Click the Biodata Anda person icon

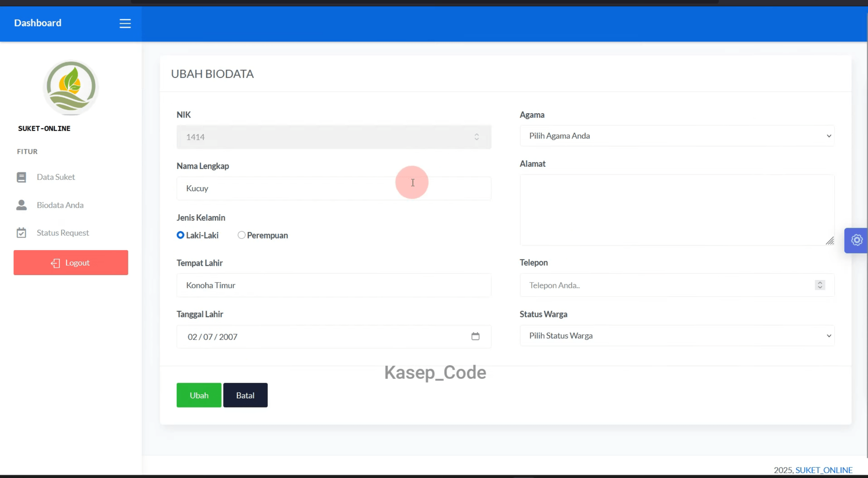pyautogui.click(x=21, y=205)
